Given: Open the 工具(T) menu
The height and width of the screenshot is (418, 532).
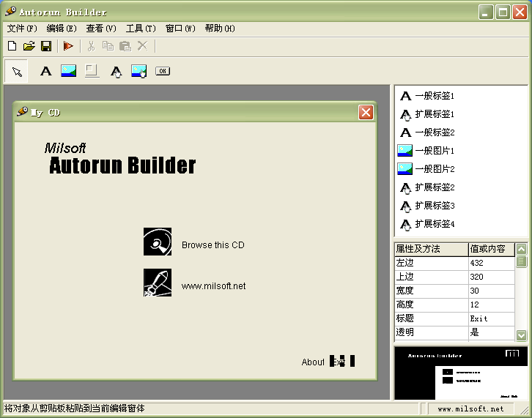Looking at the screenshot, I should coord(141,29).
